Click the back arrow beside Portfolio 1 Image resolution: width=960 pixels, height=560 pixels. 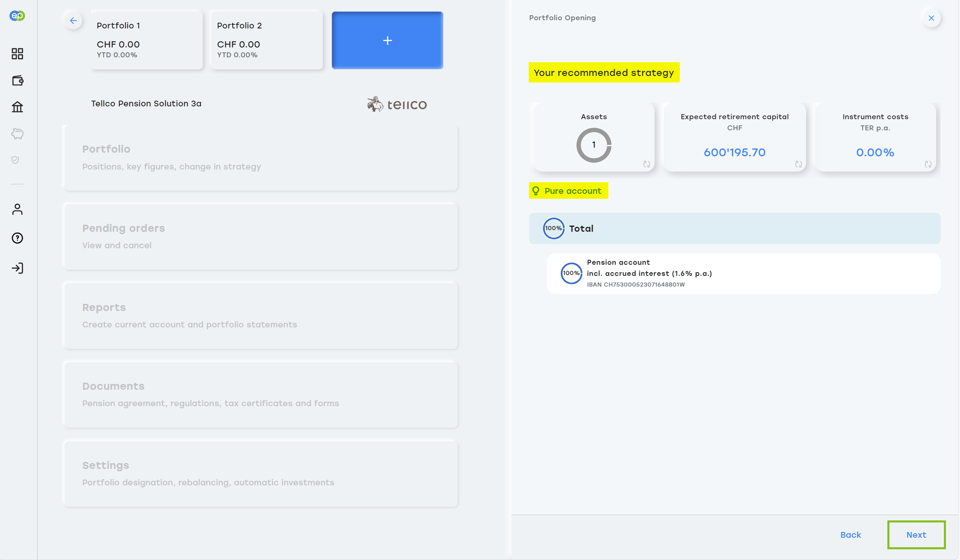coord(73,21)
